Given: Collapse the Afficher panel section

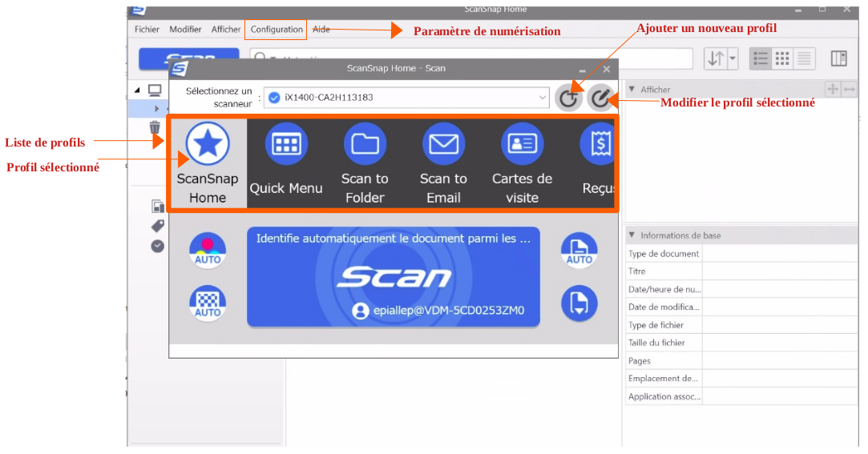Looking at the screenshot, I should [x=632, y=89].
